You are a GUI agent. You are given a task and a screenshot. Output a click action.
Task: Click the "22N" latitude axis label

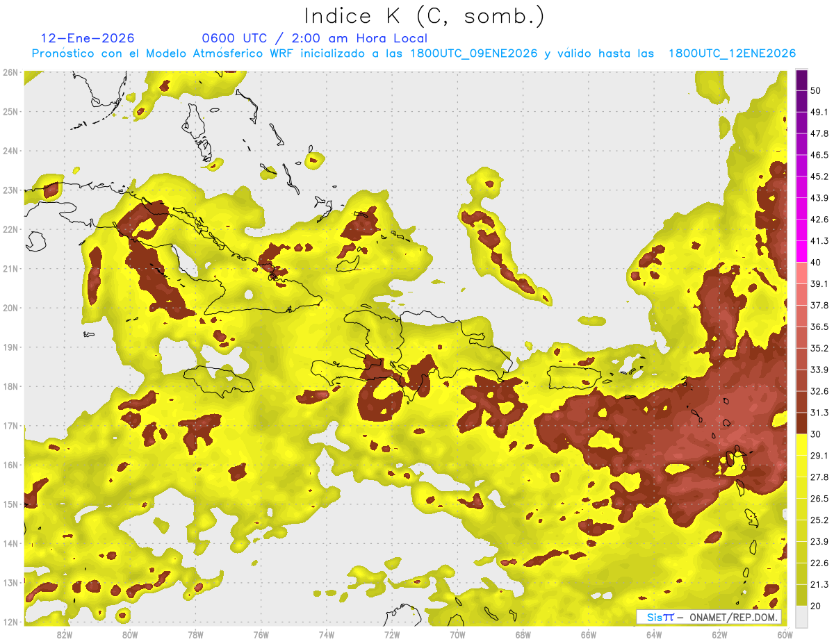click(x=10, y=229)
